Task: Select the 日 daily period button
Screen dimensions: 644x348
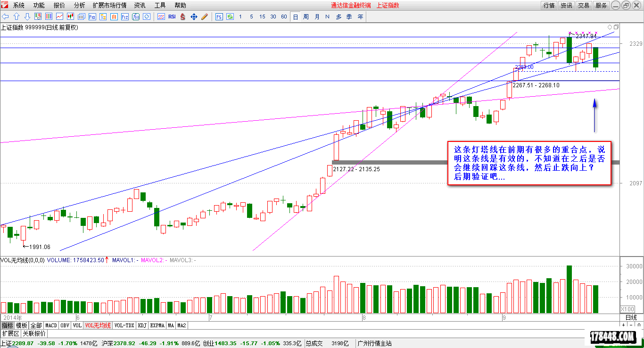Action: (295, 17)
